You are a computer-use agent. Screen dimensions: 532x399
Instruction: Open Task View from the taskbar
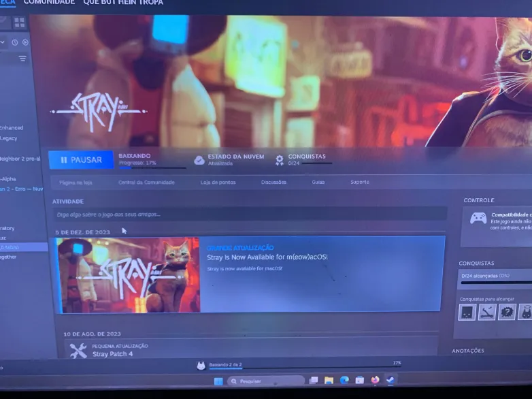coord(314,381)
